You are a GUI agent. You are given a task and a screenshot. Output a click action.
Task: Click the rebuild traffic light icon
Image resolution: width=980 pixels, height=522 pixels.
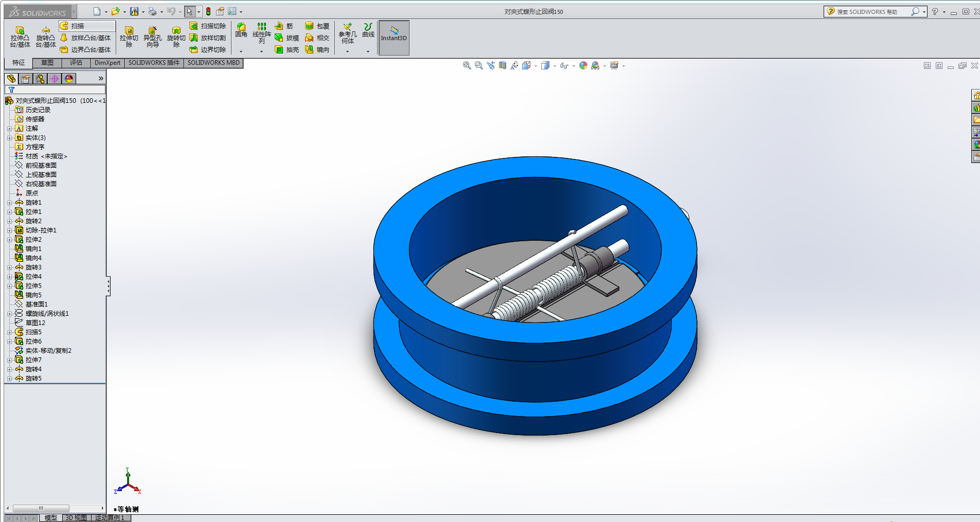click(208, 11)
